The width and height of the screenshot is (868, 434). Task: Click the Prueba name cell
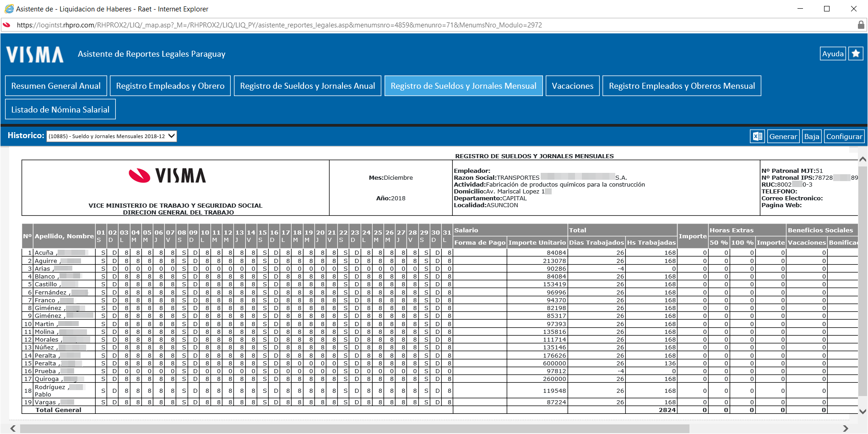[65, 371]
